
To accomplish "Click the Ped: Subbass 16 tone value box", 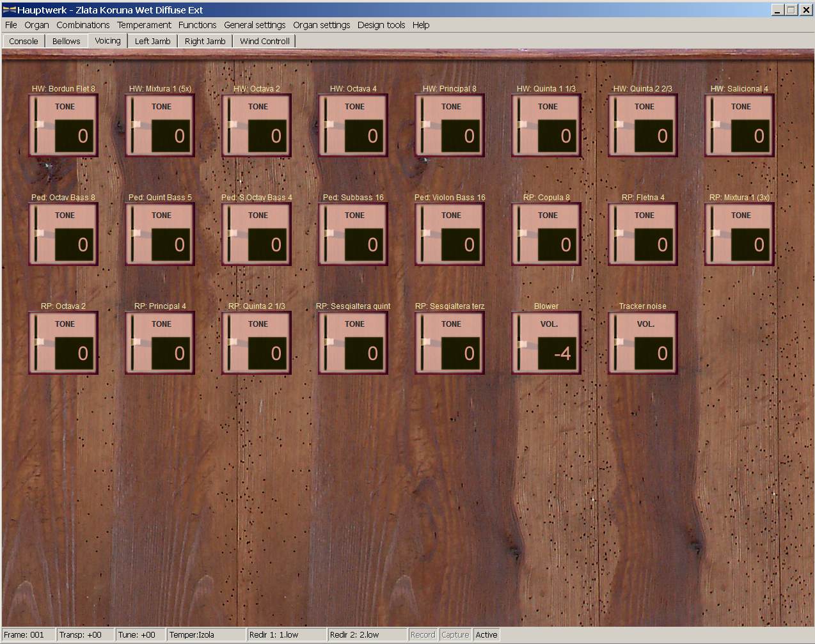I will [x=363, y=244].
